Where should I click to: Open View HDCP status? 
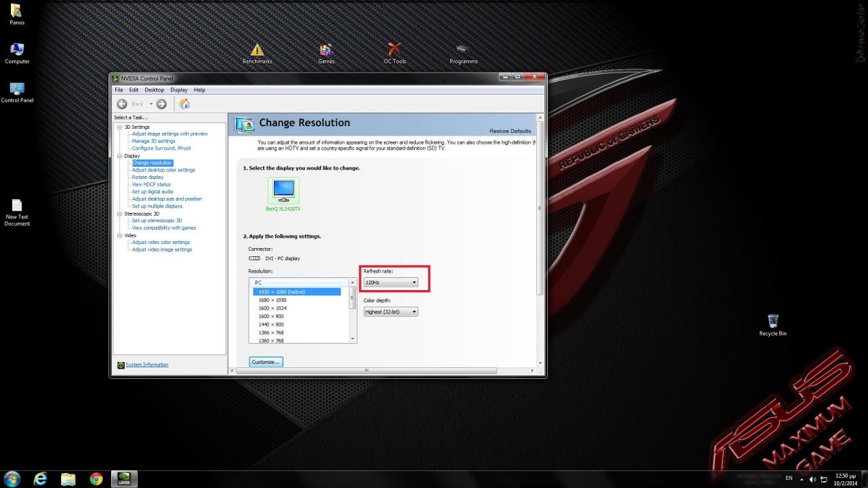(151, 184)
